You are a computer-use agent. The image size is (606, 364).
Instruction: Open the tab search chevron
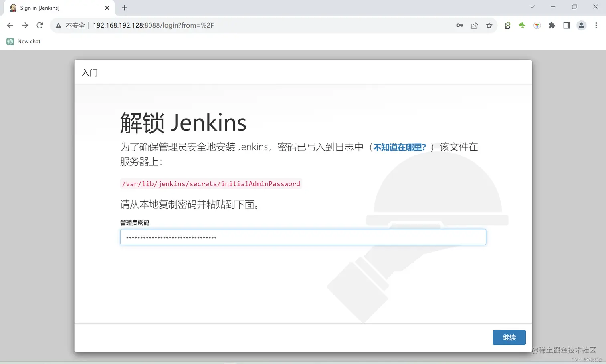point(532,7)
